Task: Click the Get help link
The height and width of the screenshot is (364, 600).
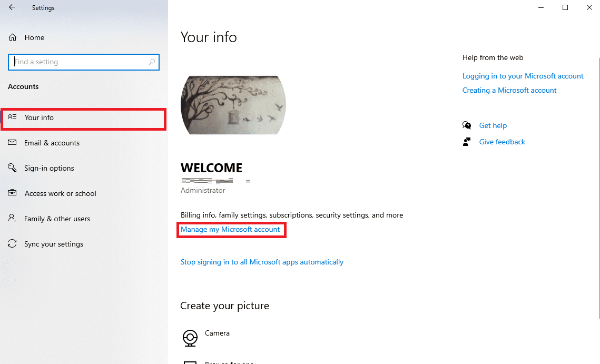Action: click(x=493, y=125)
